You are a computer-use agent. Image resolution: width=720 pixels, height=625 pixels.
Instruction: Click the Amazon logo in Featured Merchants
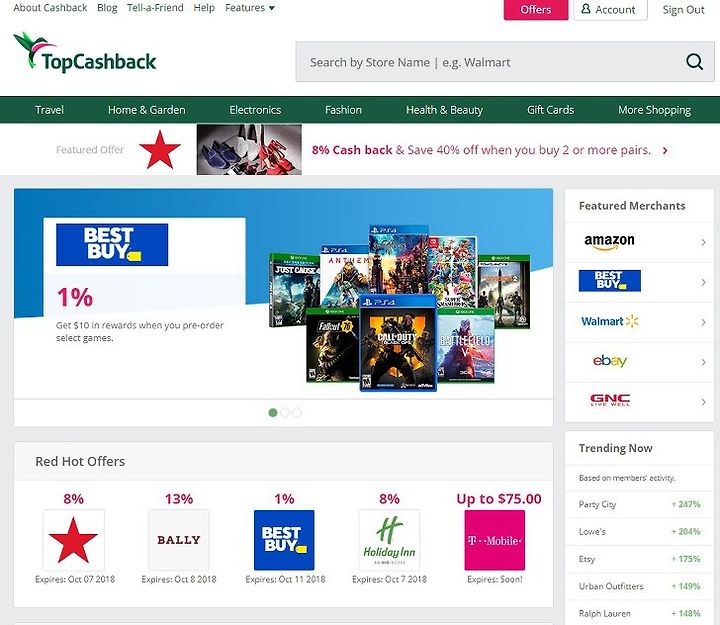click(x=609, y=242)
